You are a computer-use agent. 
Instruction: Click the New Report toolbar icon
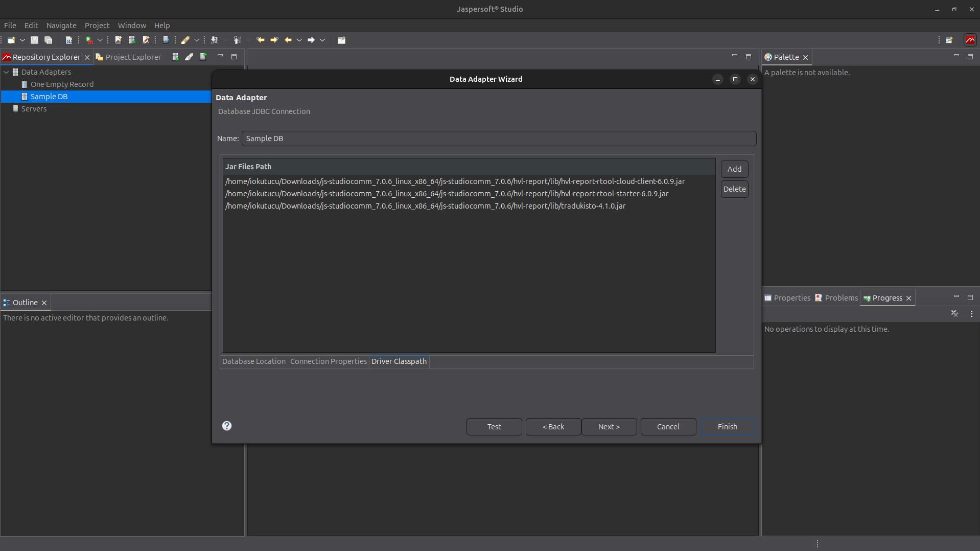point(119,40)
